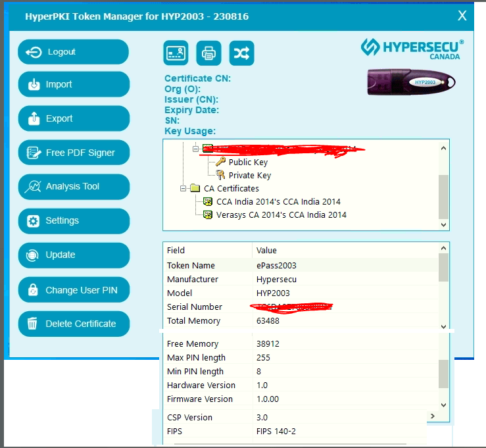Click the Export button
This screenshot has height=448, width=486.
click(74, 118)
